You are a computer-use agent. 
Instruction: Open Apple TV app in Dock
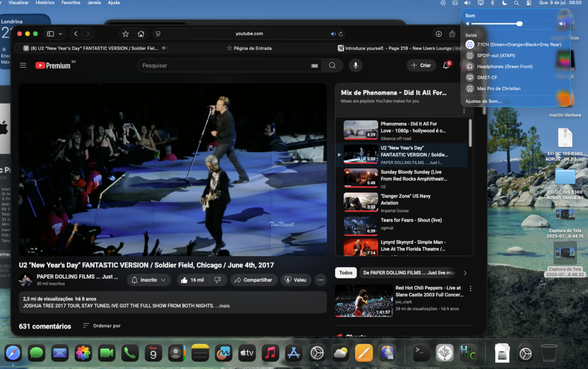[x=247, y=353]
